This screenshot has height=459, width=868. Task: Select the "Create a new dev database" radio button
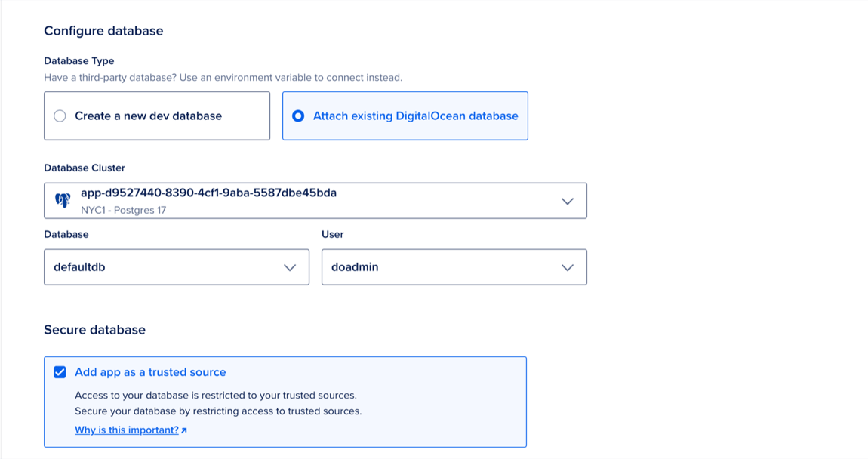coord(60,116)
